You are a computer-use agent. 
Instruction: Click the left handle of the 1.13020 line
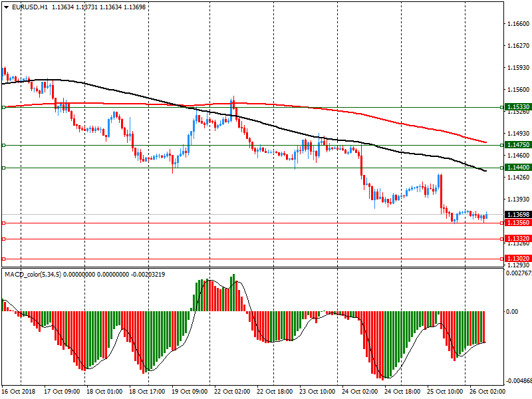[x=4, y=259]
